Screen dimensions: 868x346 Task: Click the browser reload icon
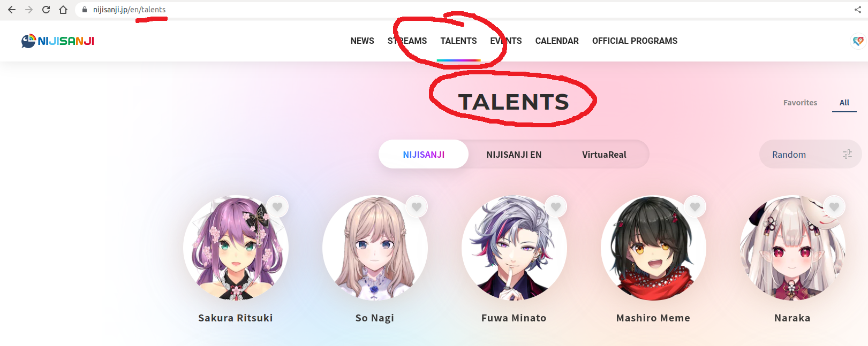[x=46, y=10]
